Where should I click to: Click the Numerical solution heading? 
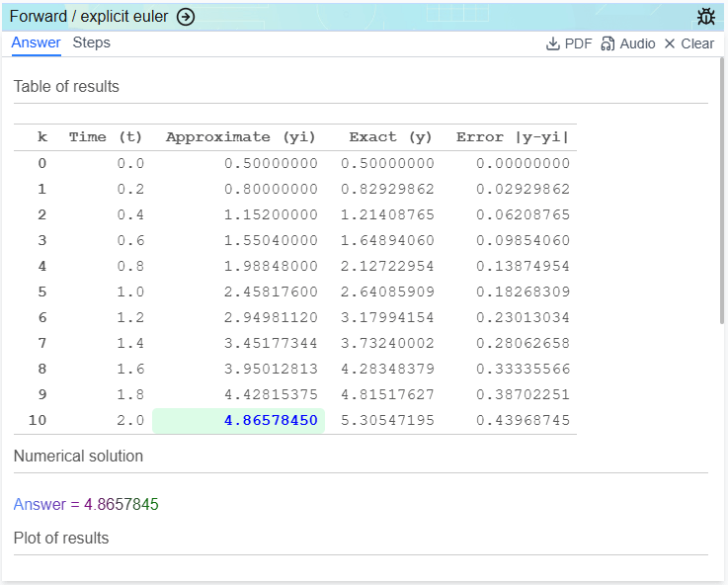(x=78, y=457)
